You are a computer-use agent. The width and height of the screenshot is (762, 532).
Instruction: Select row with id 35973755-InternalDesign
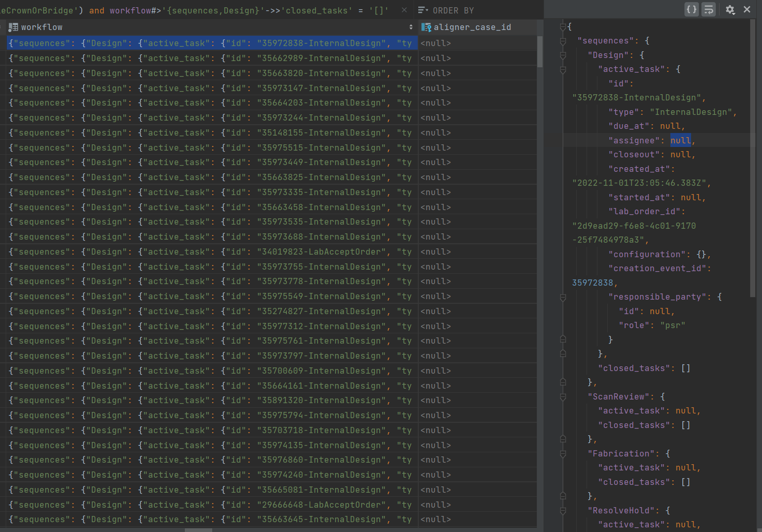click(212, 267)
